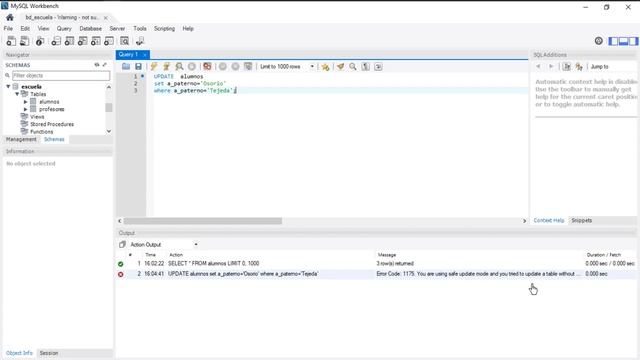Toggle invisible characters display
The width and height of the screenshot is (640, 360).
pos(366,67)
